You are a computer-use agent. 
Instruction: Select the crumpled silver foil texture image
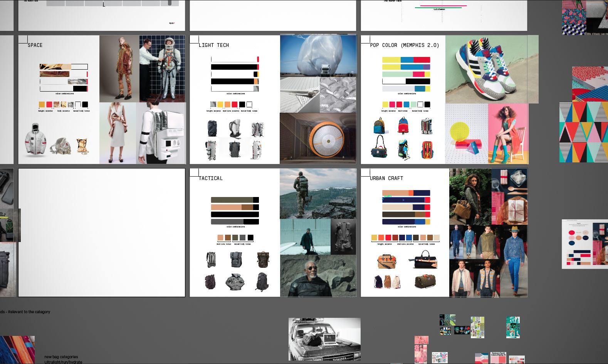[338, 95]
